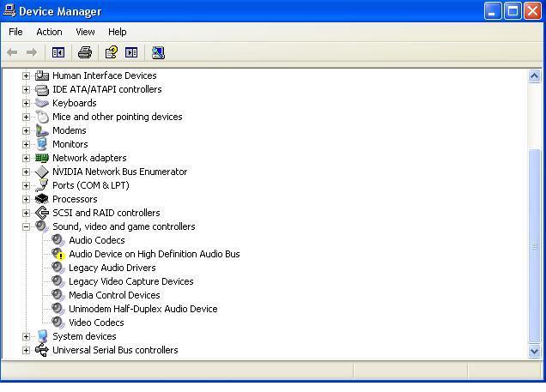This screenshot has width=546, height=392.
Task: Expand SCSI and RAID controllers node
Action: (26, 213)
